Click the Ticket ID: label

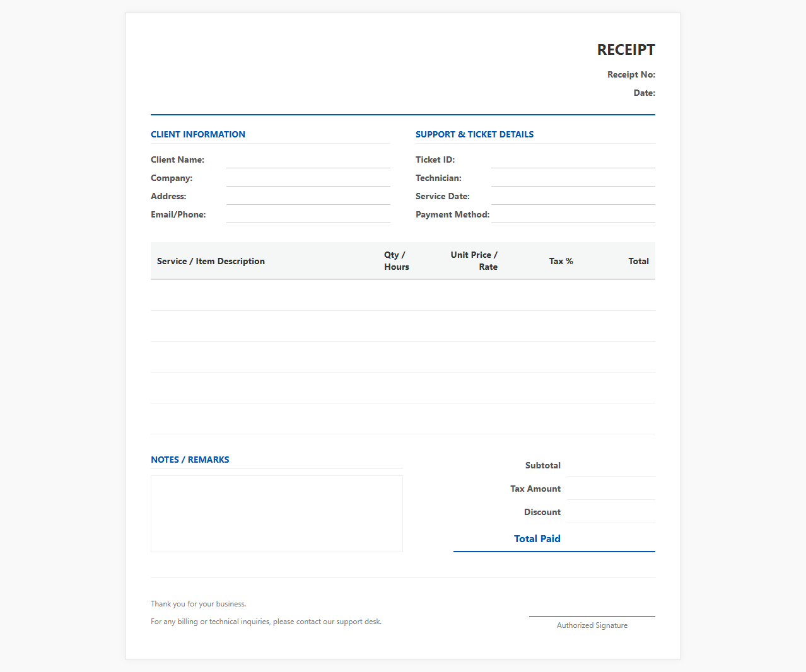click(435, 160)
